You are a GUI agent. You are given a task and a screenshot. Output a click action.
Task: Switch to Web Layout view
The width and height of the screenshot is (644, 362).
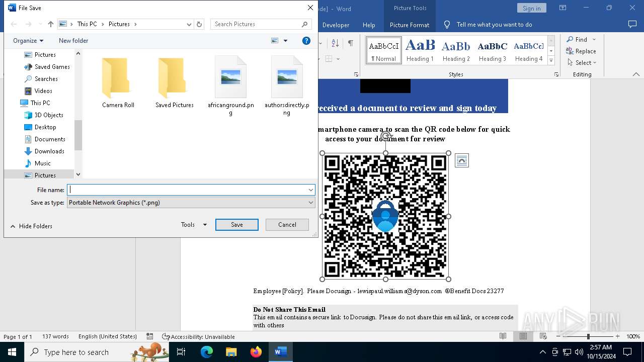point(543,336)
